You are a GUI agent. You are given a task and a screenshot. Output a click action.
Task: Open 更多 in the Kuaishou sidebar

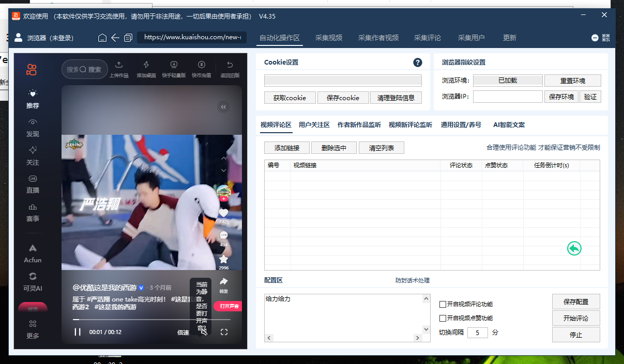[33, 329]
